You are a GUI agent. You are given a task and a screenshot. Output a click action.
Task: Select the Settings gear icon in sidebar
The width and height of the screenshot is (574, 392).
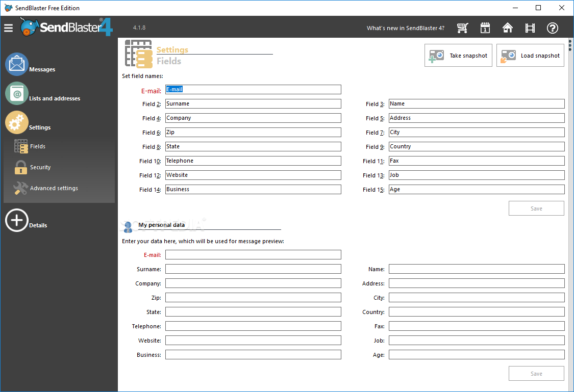17,122
